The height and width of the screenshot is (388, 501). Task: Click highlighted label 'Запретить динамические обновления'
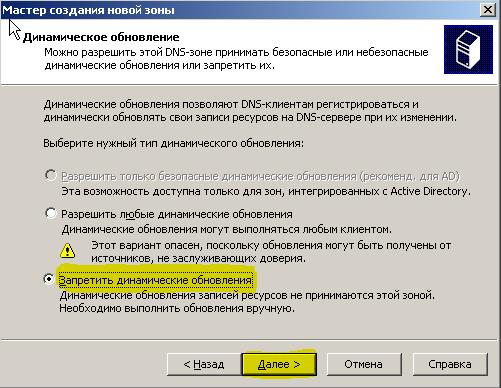click(156, 280)
